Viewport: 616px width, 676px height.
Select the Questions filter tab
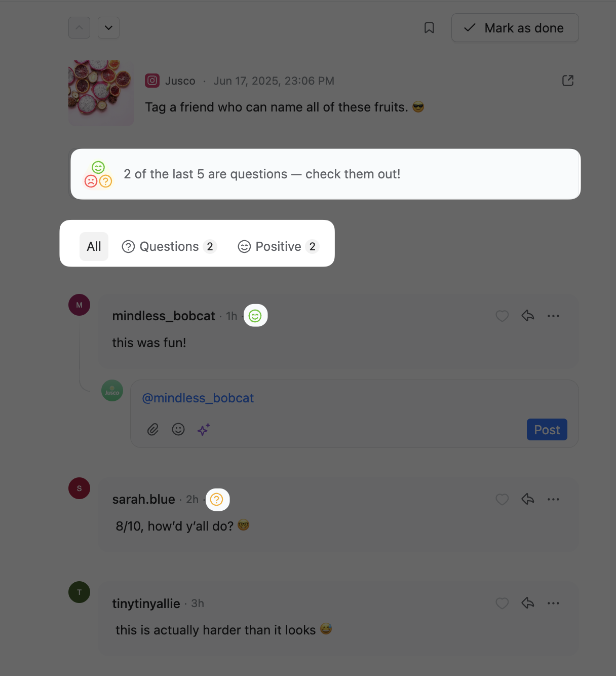tap(170, 246)
